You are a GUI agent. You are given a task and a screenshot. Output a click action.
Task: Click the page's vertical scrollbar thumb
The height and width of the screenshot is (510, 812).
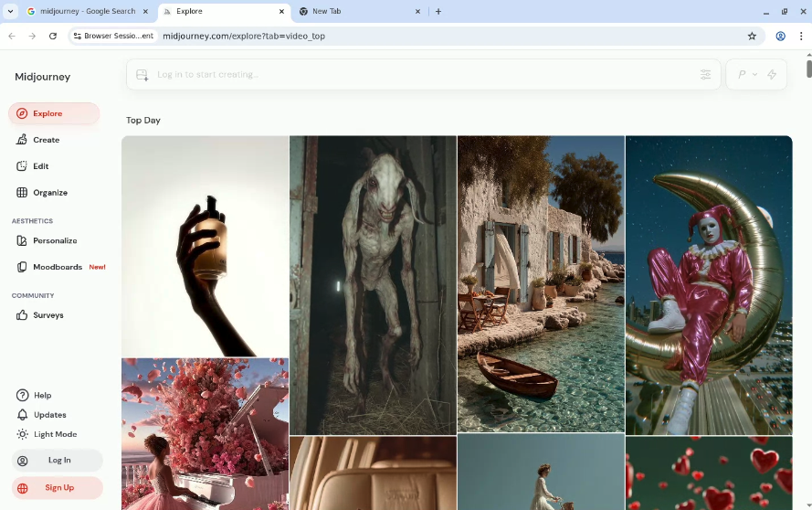point(808,68)
